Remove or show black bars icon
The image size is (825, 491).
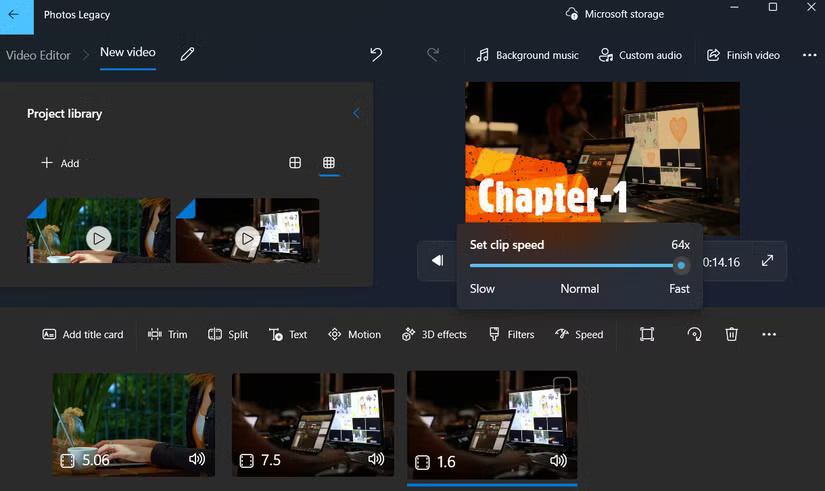click(647, 334)
